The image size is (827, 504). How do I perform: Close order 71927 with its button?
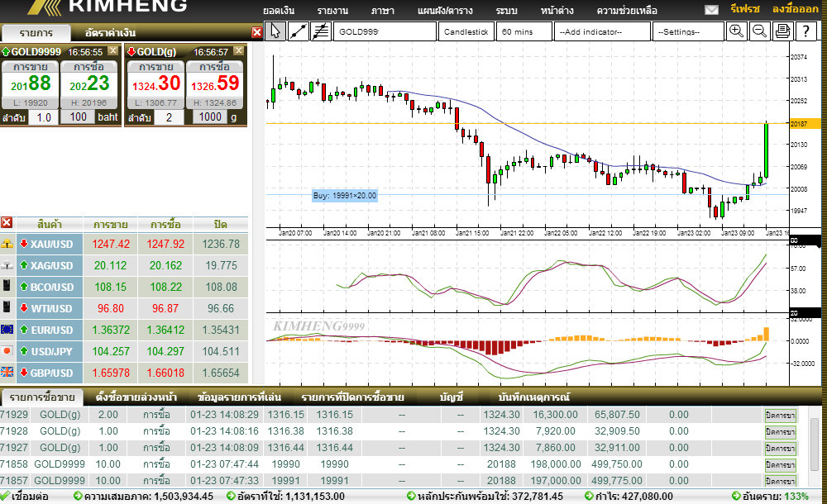[780, 448]
